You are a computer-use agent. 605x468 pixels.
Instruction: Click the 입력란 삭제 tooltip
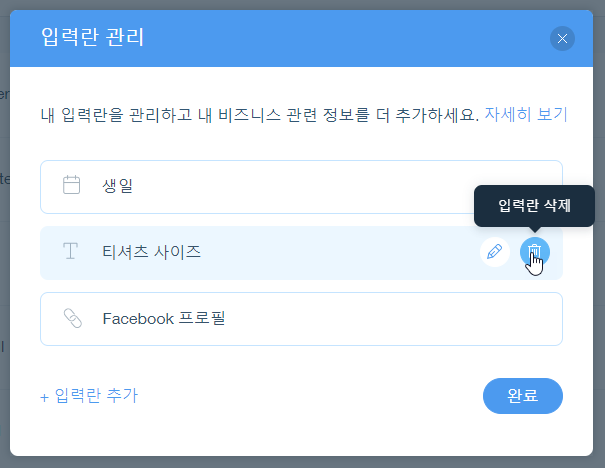[534, 206]
